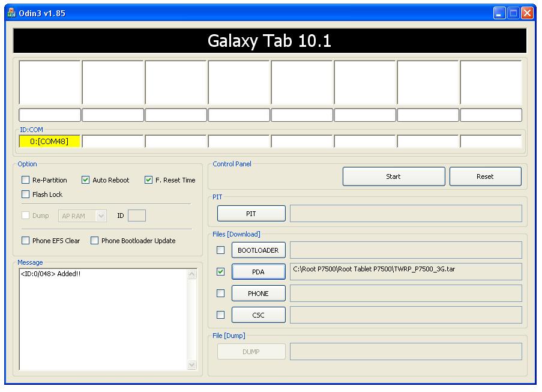
Task: Uncheck the Auto Reboot option
Action: (x=85, y=179)
